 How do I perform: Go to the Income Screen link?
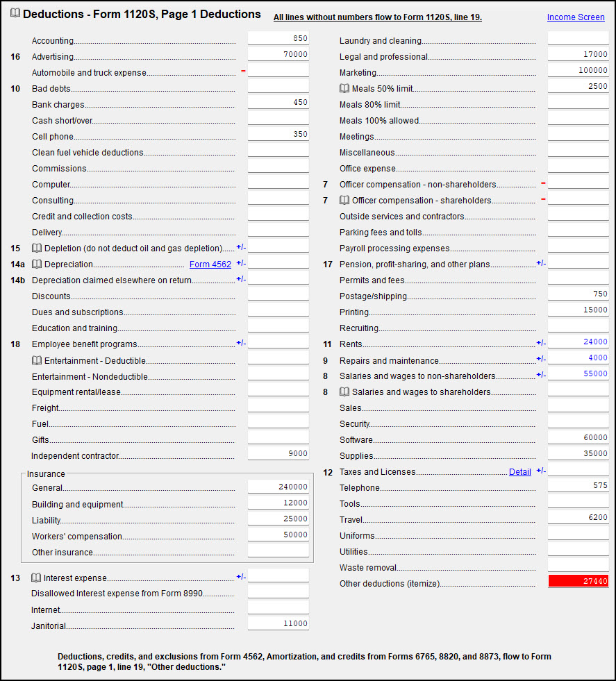tap(576, 17)
